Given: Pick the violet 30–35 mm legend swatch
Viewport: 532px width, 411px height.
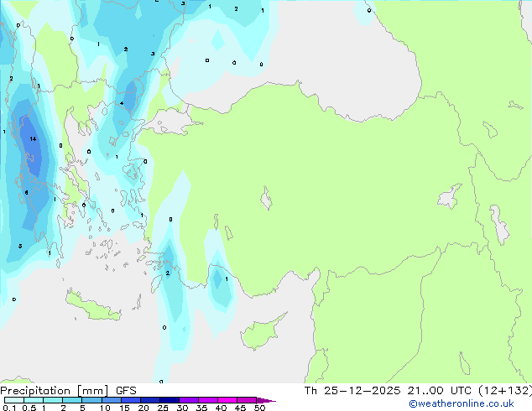Looking at the screenshot, I should (189, 400).
